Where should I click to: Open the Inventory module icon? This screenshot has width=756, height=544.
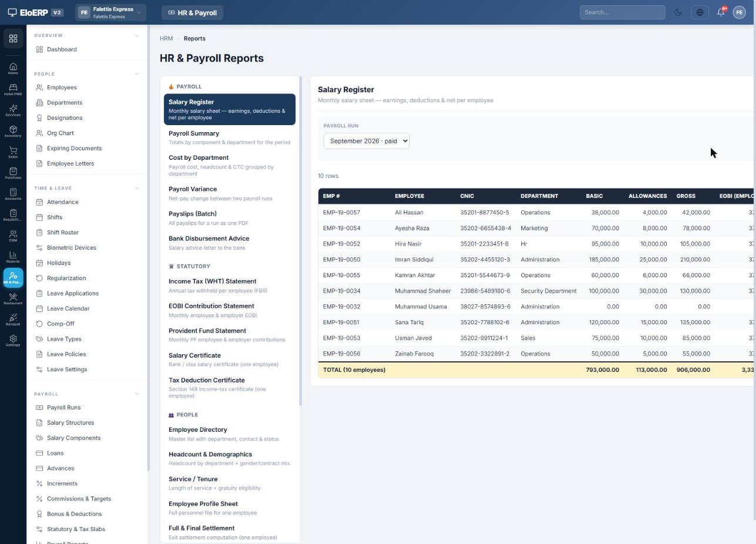pyautogui.click(x=13, y=132)
